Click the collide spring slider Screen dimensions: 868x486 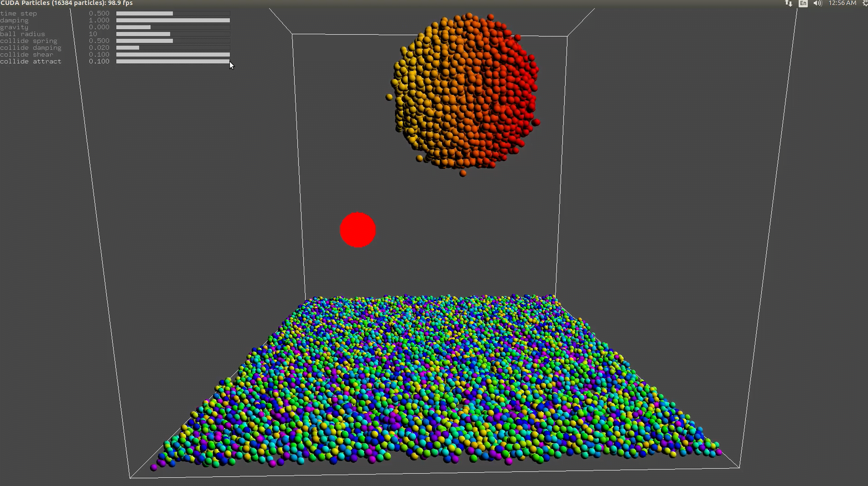coord(173,41)
